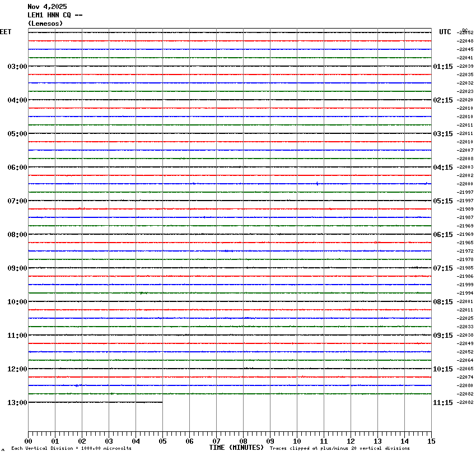Click the 08:15 UTC time label
This screenshot has width=476, height=456.
[443, 302]
